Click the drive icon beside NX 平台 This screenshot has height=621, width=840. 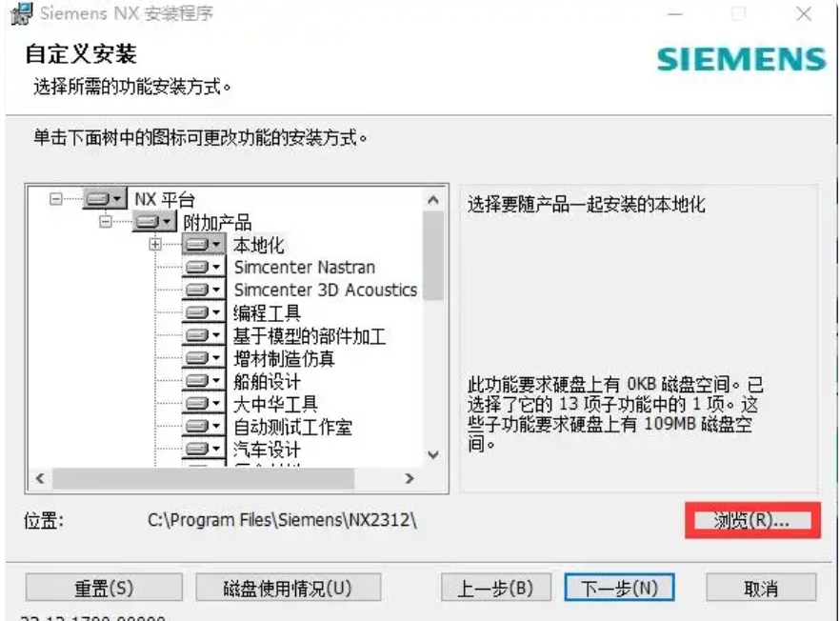104,199
